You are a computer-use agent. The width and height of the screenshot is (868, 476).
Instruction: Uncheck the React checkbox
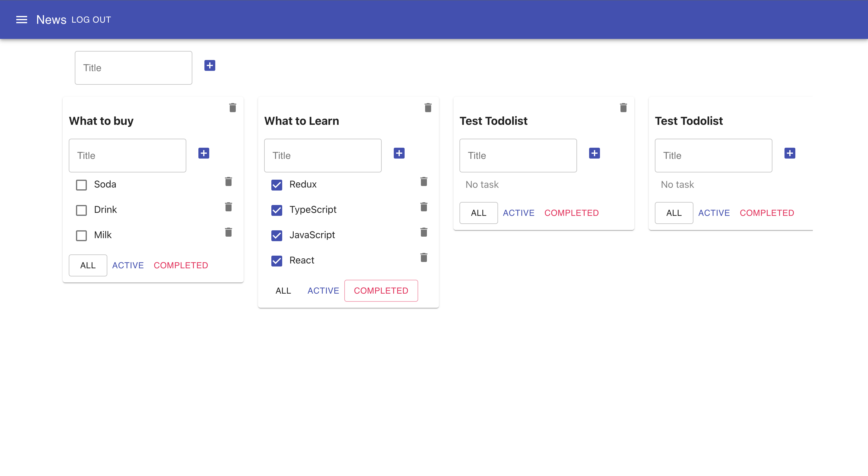click(277, 261)
